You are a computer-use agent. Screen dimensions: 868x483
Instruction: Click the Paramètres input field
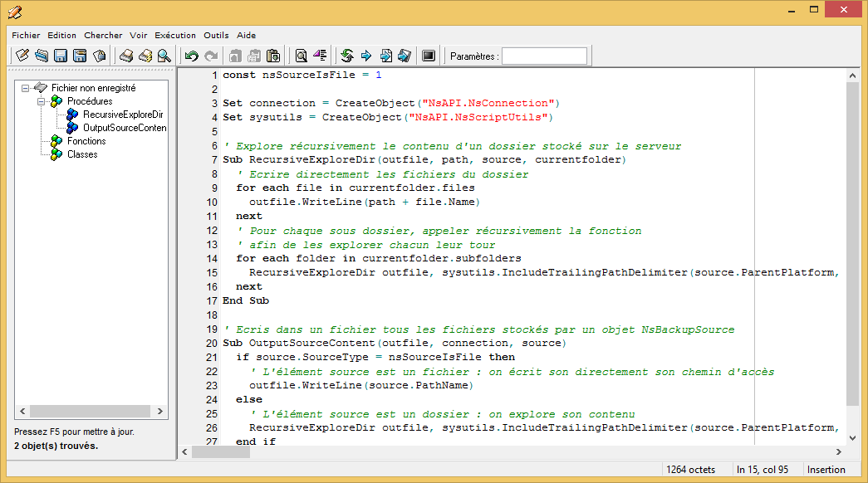tap(544, 56)
